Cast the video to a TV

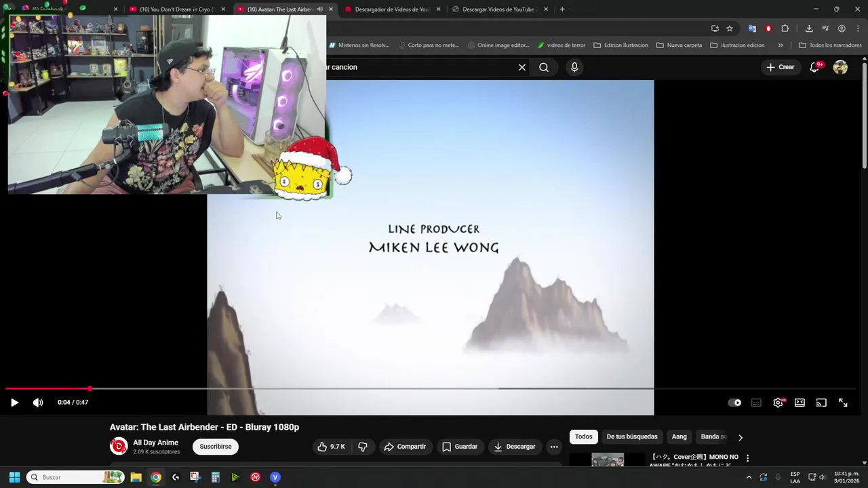point(821,403)
